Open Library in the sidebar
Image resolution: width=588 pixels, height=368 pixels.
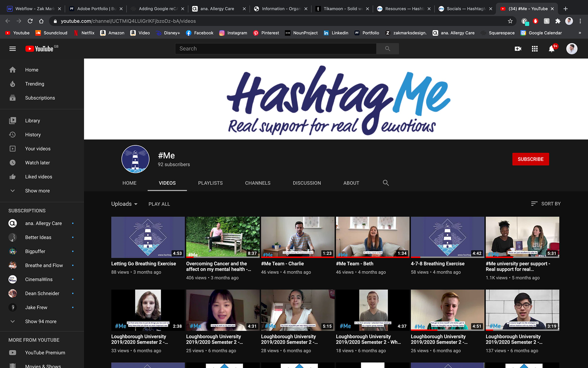pos(42,121)
